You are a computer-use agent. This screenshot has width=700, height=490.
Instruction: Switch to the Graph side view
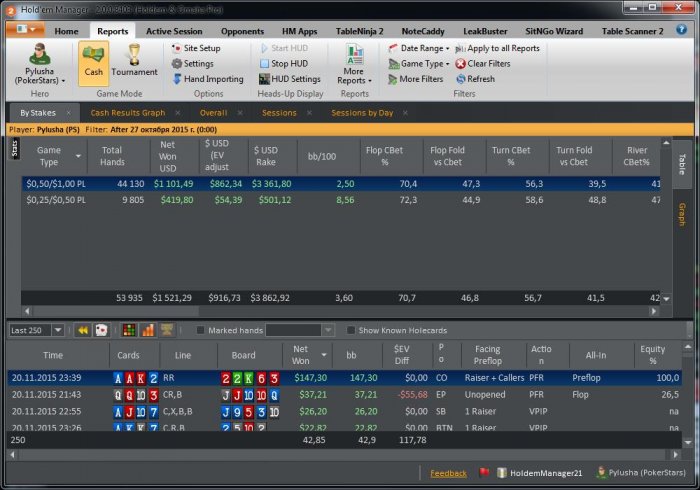tap(682, 214)
